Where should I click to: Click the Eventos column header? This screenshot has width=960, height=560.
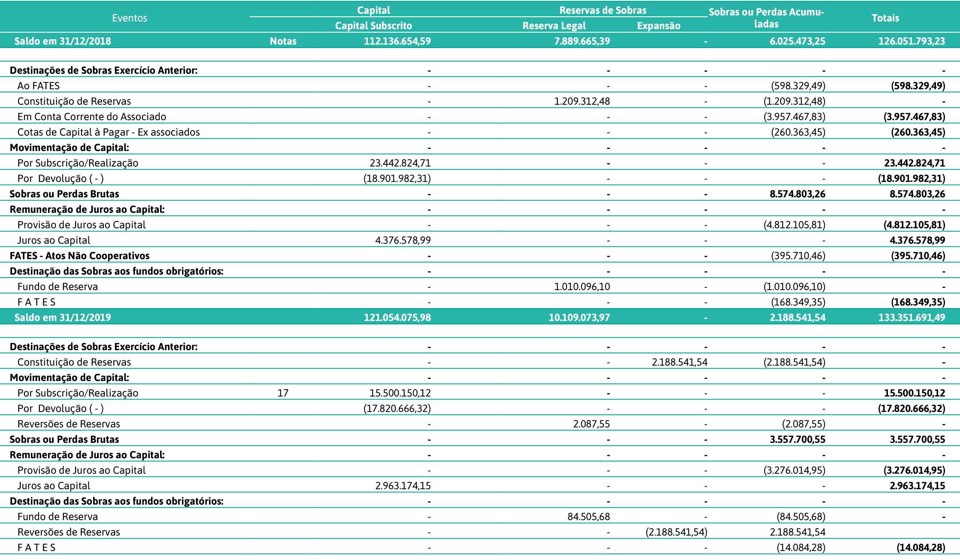coord(129,18)
